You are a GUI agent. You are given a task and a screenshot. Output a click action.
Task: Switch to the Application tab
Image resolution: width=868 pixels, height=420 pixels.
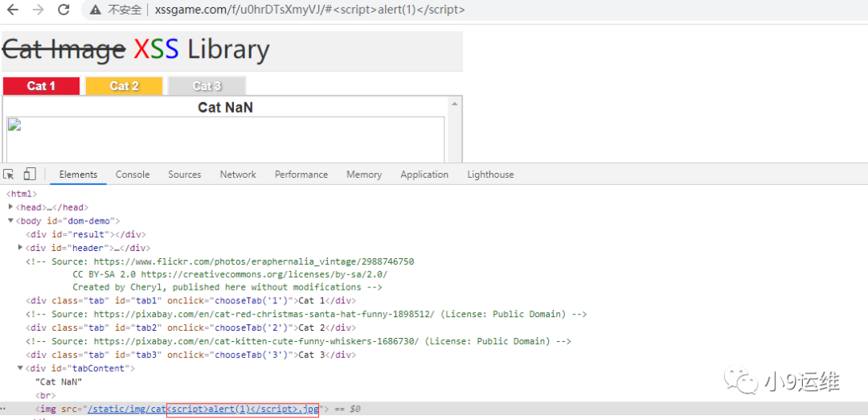pyautogui.click(x=424, y=175)
